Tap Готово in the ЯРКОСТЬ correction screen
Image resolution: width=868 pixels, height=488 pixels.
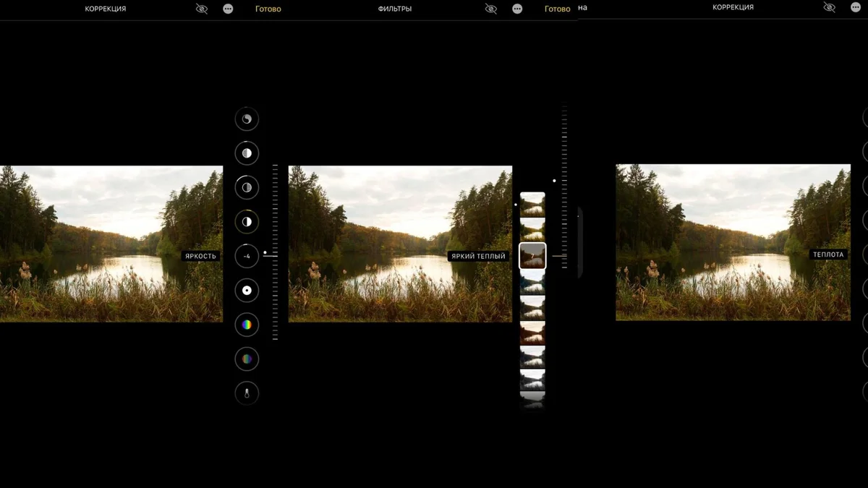click(x=268, y=9)
